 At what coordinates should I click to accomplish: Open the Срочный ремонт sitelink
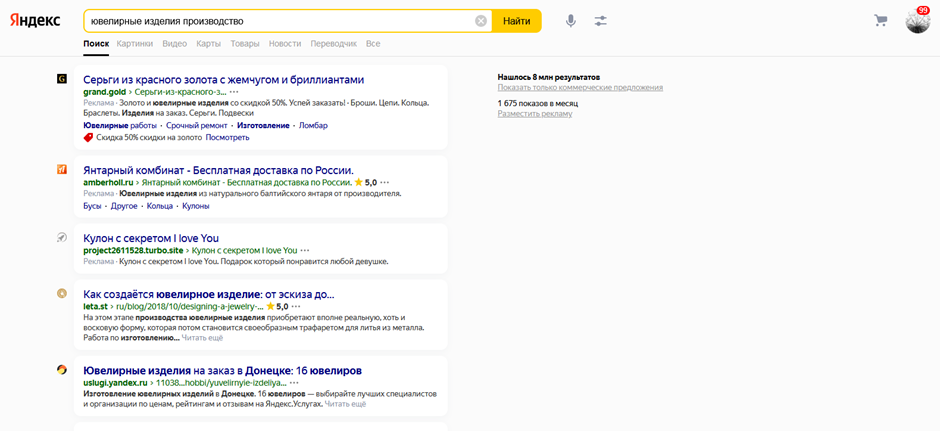point(197,125)
